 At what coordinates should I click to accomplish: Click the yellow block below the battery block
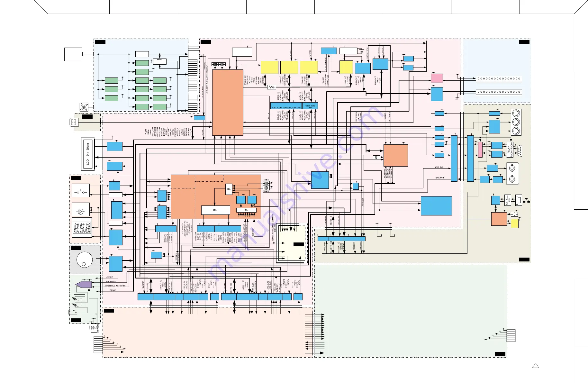pos(346,67)
